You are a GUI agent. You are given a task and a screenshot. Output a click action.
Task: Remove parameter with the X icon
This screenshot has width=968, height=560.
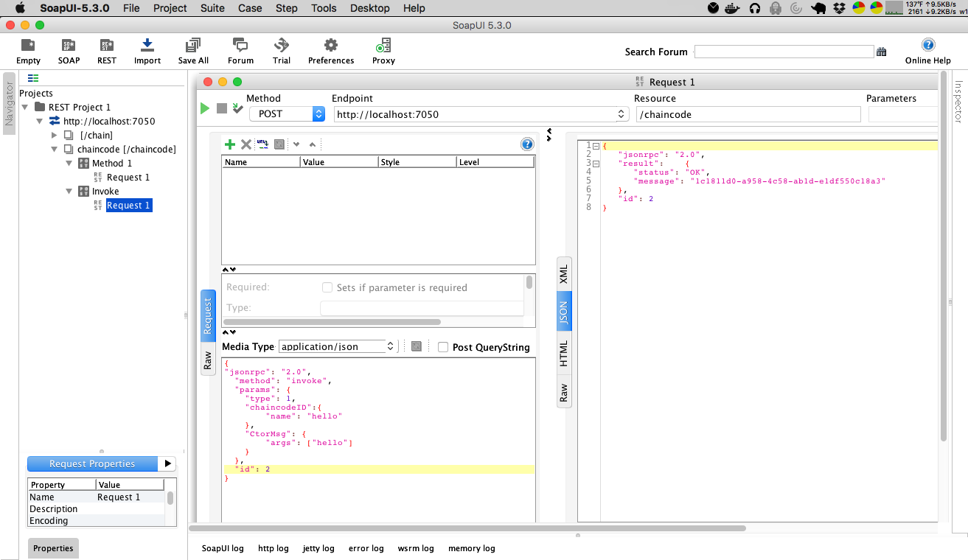[246, 144]
